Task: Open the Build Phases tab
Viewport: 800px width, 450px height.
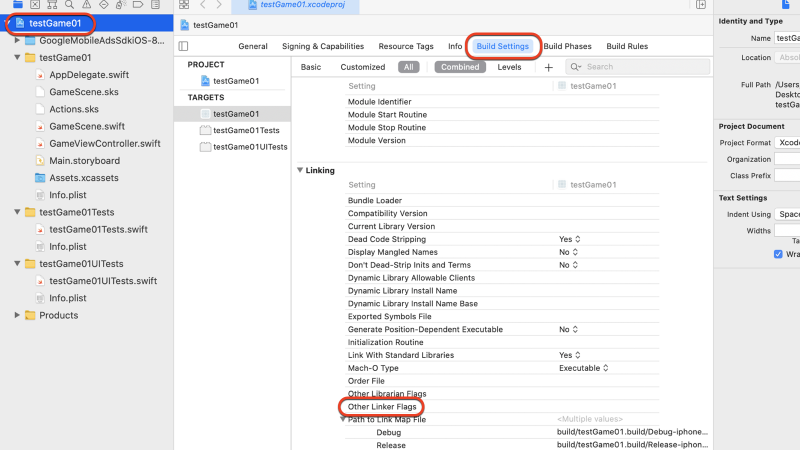Action: (567, 46)
